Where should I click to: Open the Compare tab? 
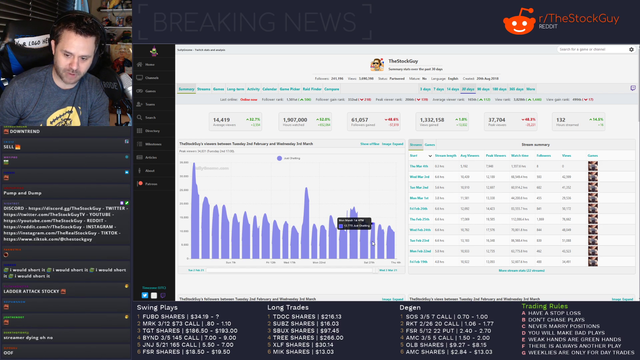coord(331,89)
